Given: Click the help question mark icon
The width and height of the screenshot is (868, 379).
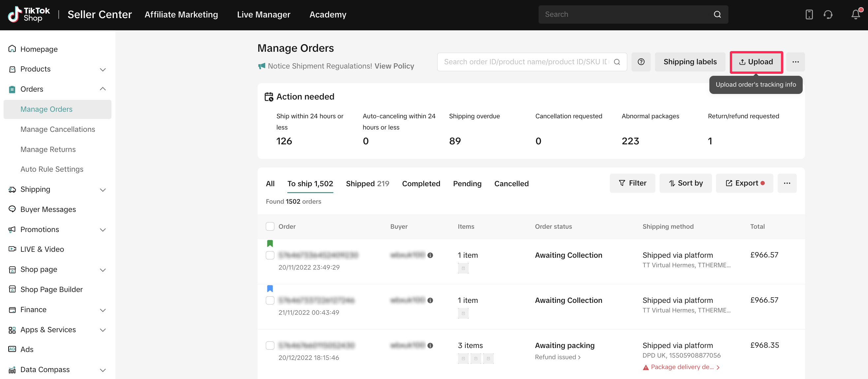Looking at the screenshot, I should coord(641,62).
